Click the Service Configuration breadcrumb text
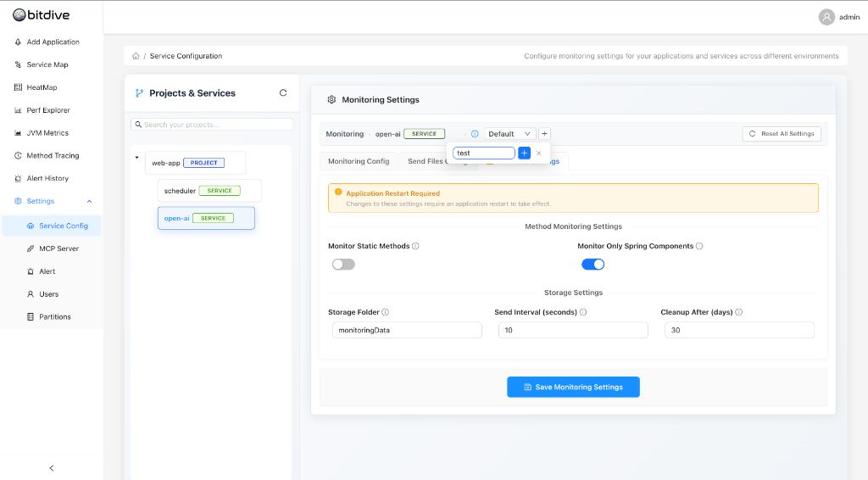Image resolution: width=868 pixels, height=480 pixels. 186,56
